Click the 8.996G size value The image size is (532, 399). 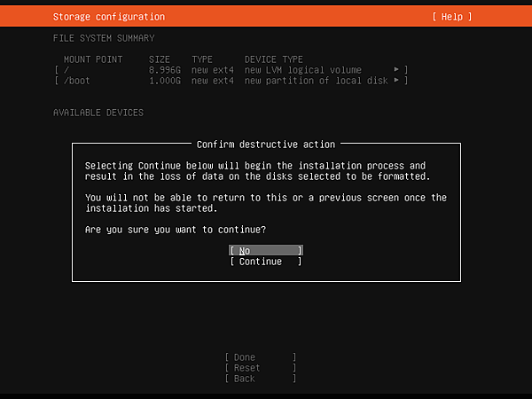(165, 70)
